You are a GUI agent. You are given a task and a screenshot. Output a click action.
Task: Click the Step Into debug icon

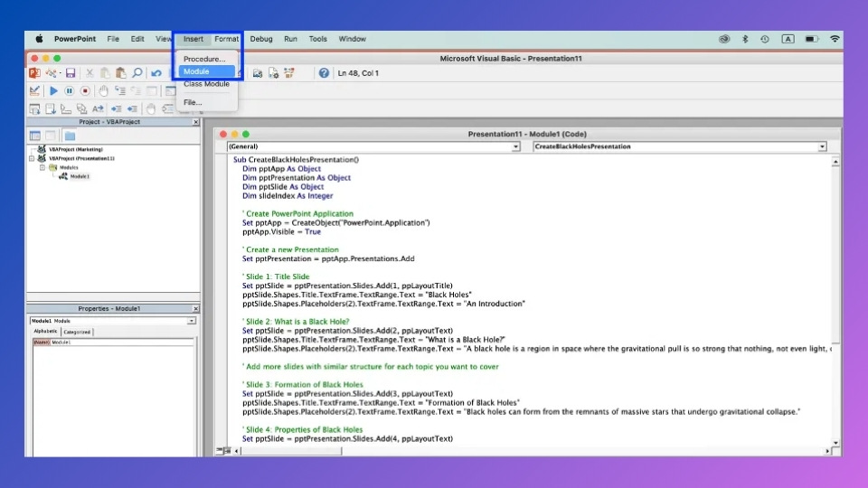click(119, 90)
